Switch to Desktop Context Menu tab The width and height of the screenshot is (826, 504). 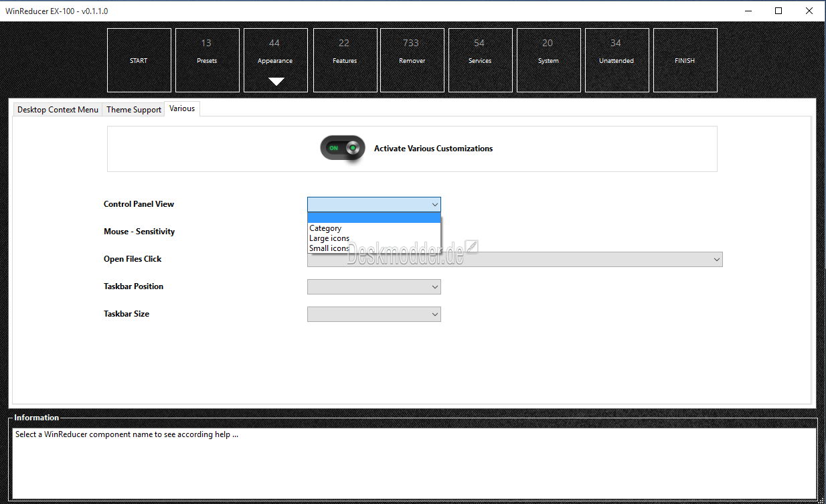(x=58, y=110)
